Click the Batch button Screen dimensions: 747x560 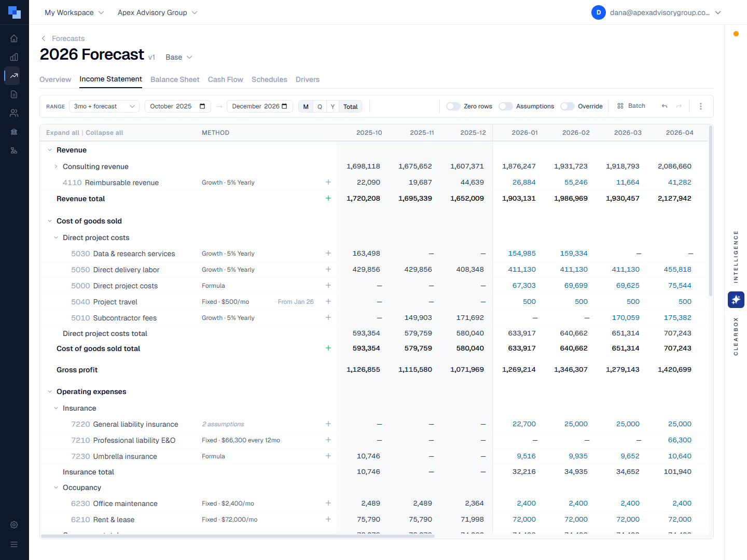pyautogui.click(x=631, y=106)
